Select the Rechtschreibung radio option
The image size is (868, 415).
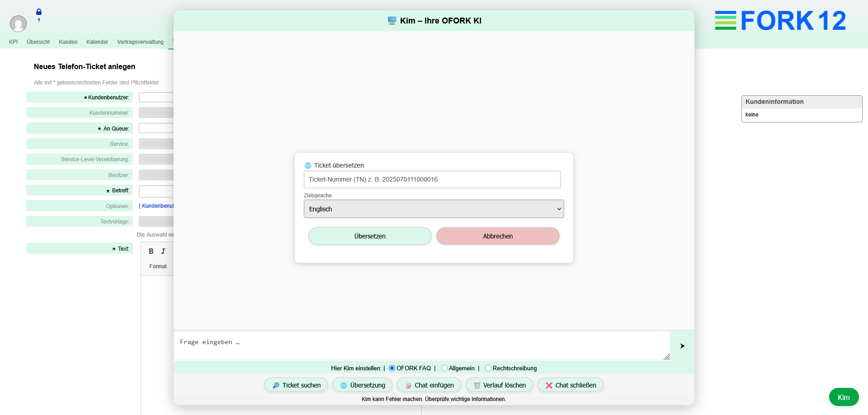[488, 368]
